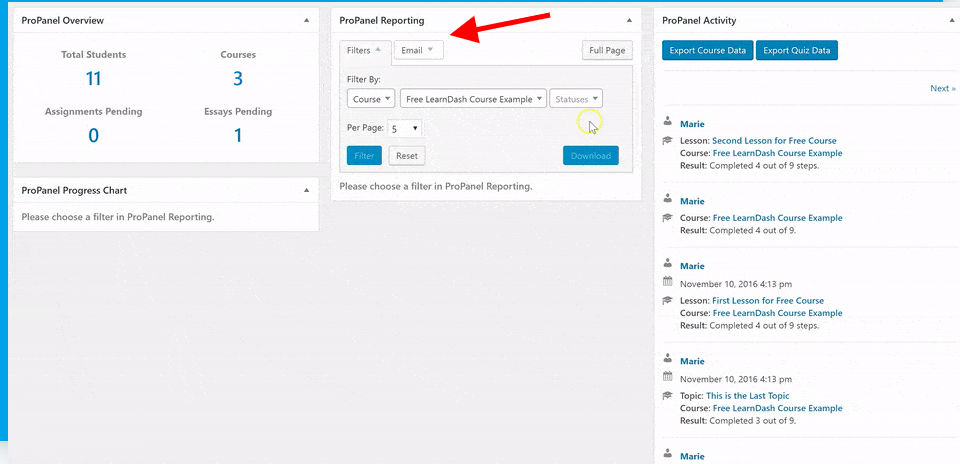Click the Download button
The image size is (960, 464).
pyautogui.click(x=591, y=155)
